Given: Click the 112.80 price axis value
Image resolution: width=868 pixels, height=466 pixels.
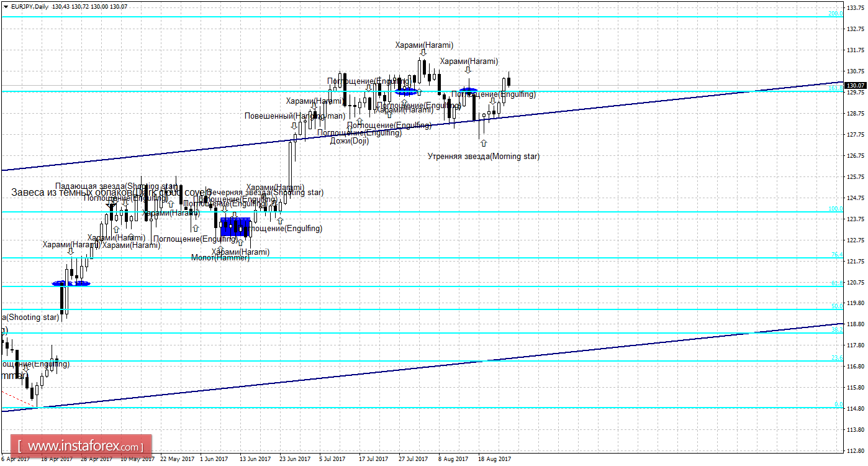Looking at the screenshot, I should click(x=856, y=451).
